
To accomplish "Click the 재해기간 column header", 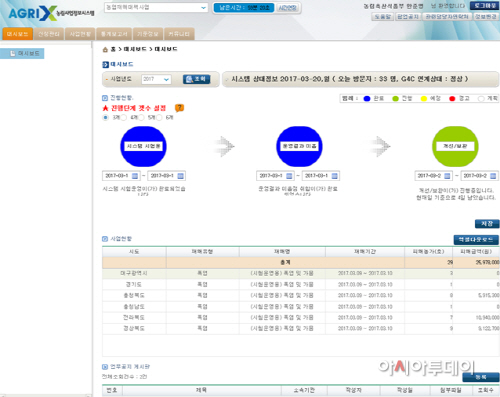I will coord(365,252).
